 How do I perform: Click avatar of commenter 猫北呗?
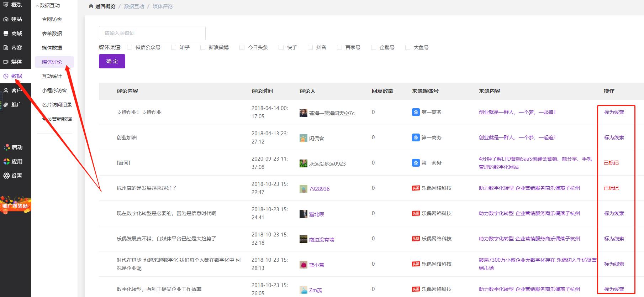[303, 214]
